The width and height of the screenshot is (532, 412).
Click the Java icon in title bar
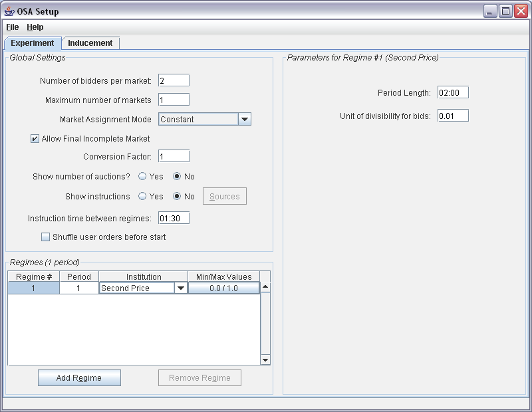[9, 11]
